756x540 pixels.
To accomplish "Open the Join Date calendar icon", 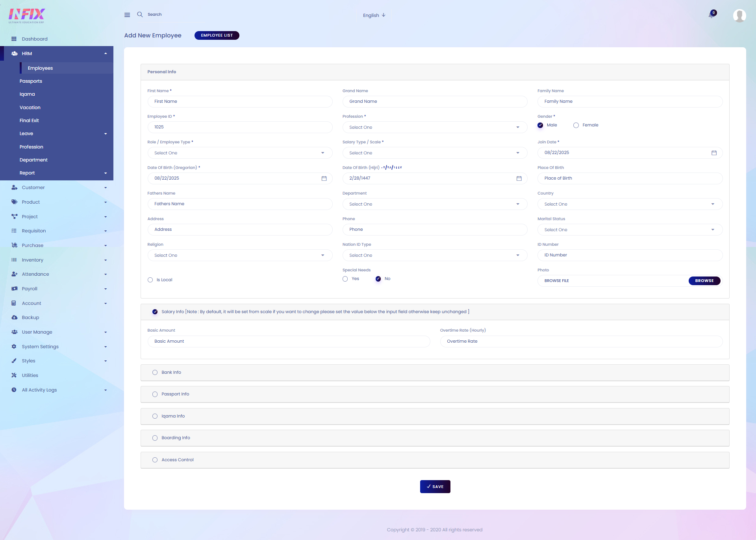I will (714, 153).
